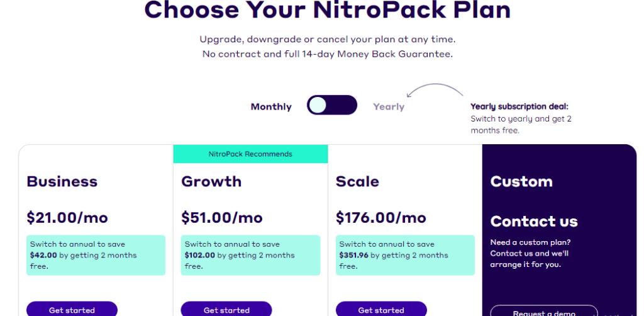Select the Business plan heading

click(x=62, y=181)
